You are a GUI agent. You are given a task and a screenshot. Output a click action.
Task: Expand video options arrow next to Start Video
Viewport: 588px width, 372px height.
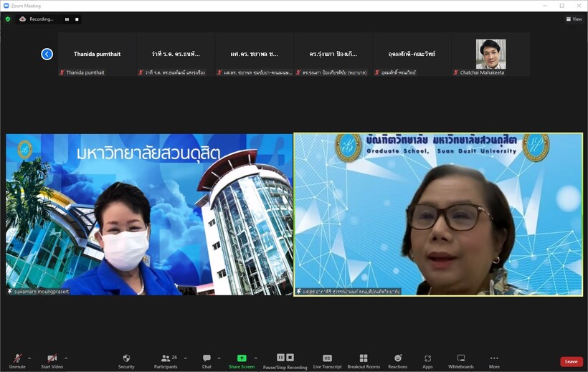[66, 358]
